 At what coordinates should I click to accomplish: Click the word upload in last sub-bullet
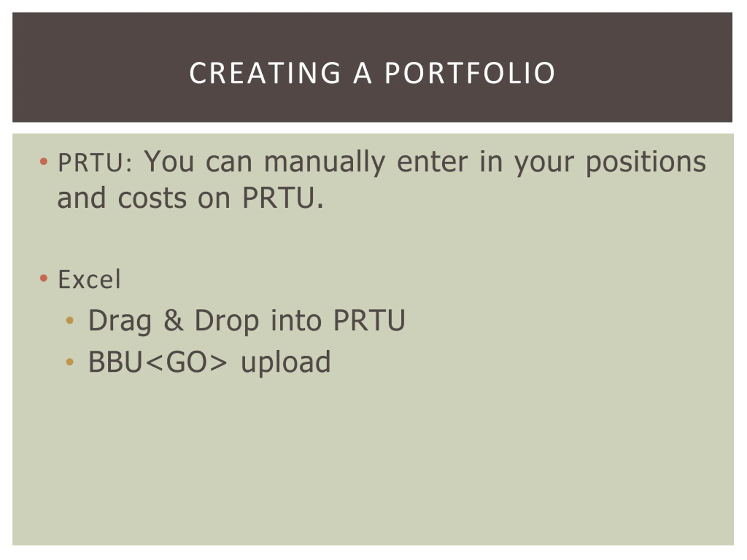pyautogui.click(x=286, y=363)
